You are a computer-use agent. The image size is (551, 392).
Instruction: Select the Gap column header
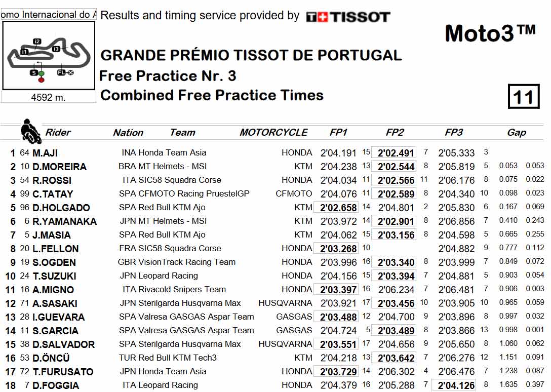516,133
